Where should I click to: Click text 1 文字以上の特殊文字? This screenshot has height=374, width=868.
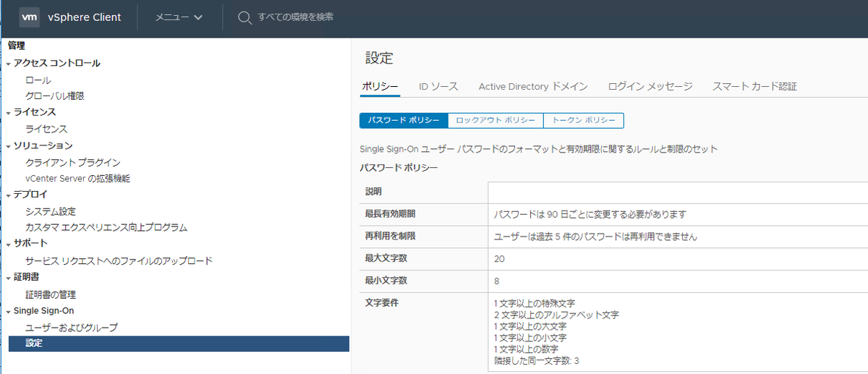(x=535, y=303)
